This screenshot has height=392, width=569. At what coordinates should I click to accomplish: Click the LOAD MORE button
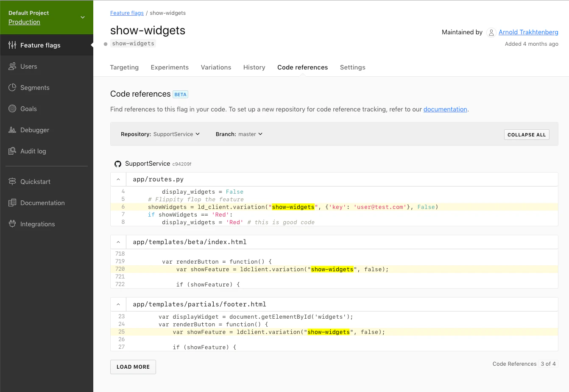click(x=133, y=367)
